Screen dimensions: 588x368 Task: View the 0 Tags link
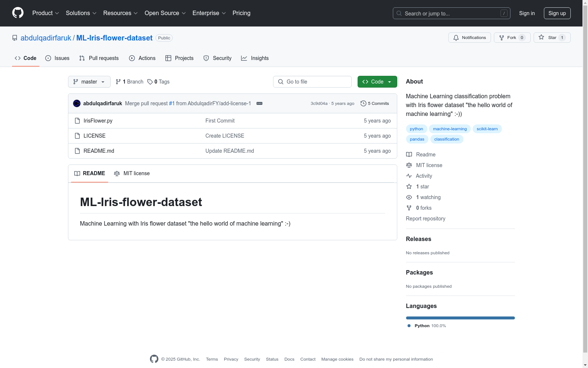click(x=158, y=82)
